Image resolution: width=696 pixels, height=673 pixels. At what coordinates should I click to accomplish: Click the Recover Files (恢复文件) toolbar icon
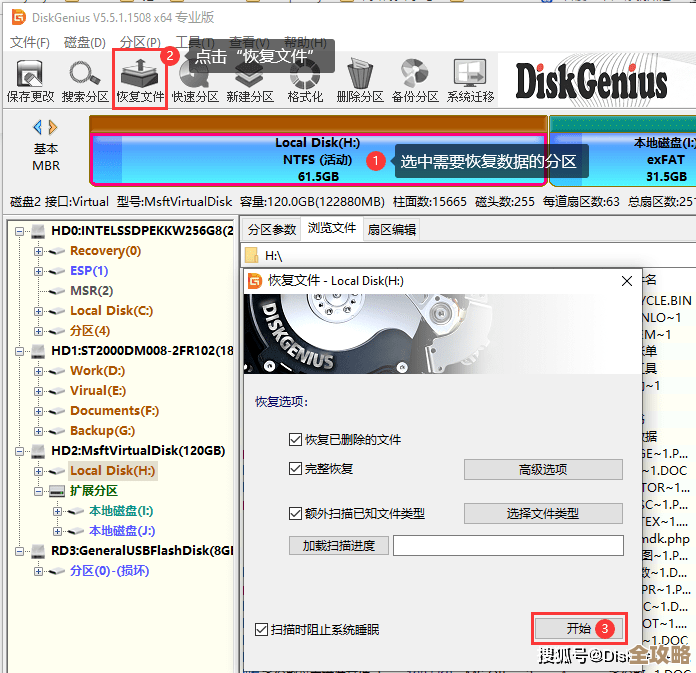click(140, 80)
